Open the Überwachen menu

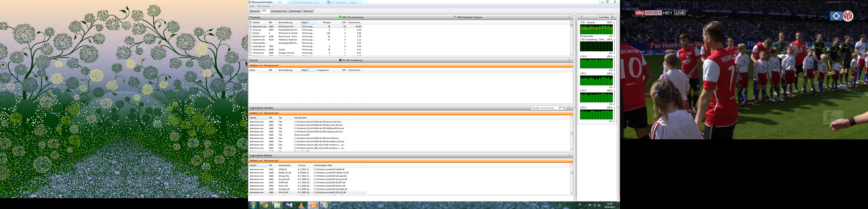coord(263,6)
